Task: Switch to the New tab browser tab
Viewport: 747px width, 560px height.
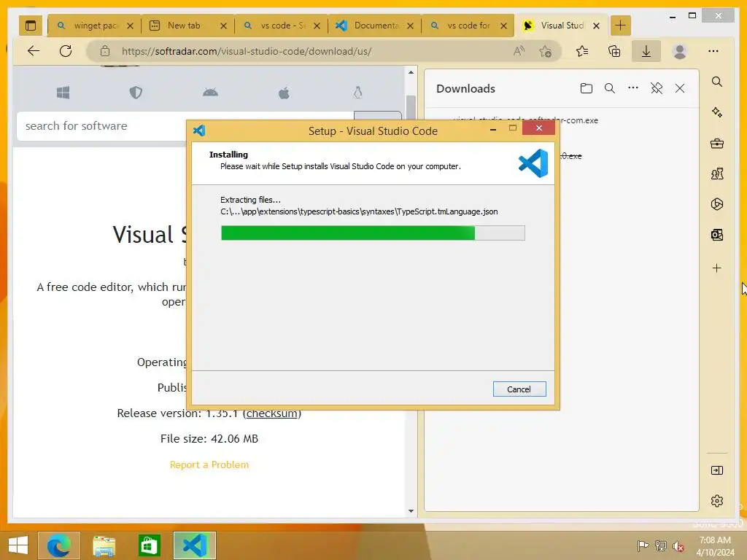Action: click(x=187, y=26)
